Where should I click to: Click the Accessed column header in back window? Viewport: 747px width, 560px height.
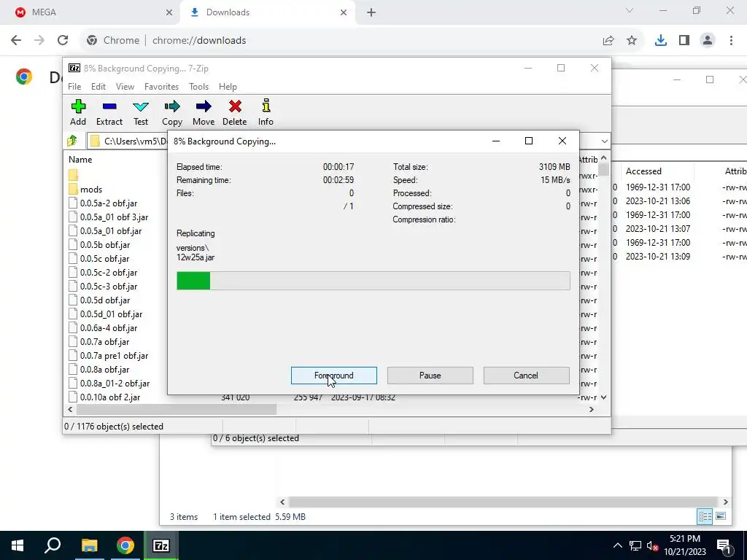[x=643, y=171]
